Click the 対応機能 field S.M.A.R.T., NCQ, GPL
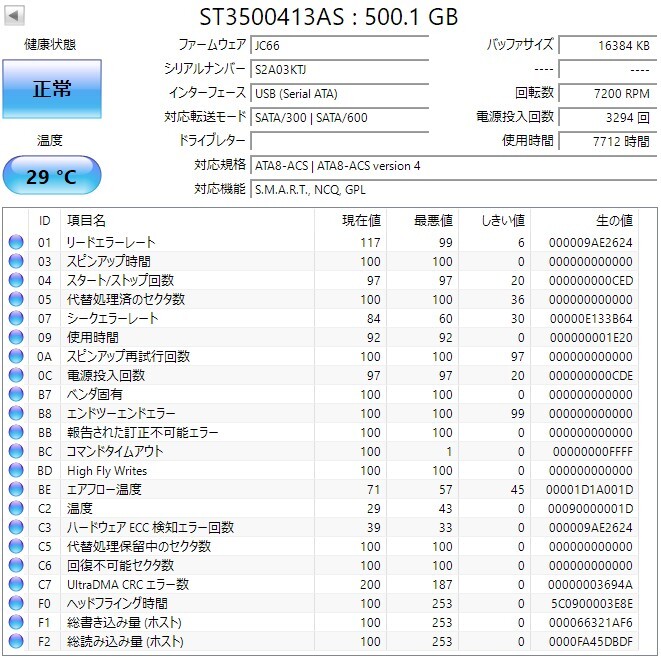The image size is (661, 658). [x=454, y=190]
